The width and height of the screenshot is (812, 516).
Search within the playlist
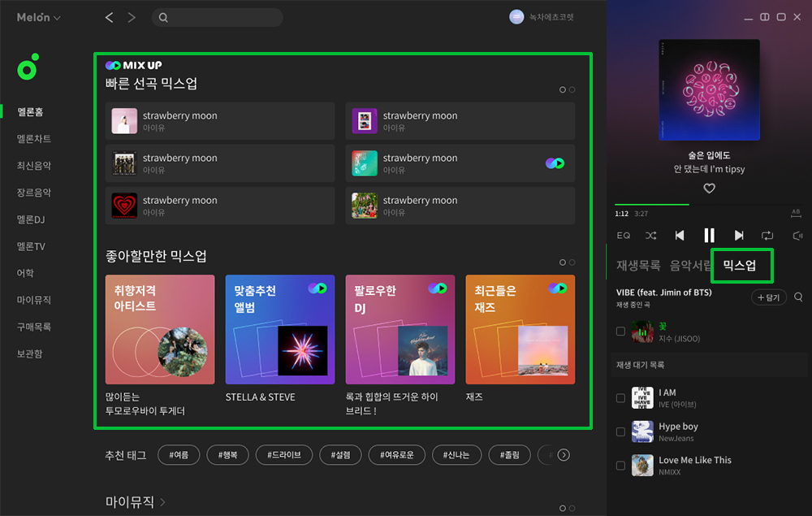pos(798,297)
